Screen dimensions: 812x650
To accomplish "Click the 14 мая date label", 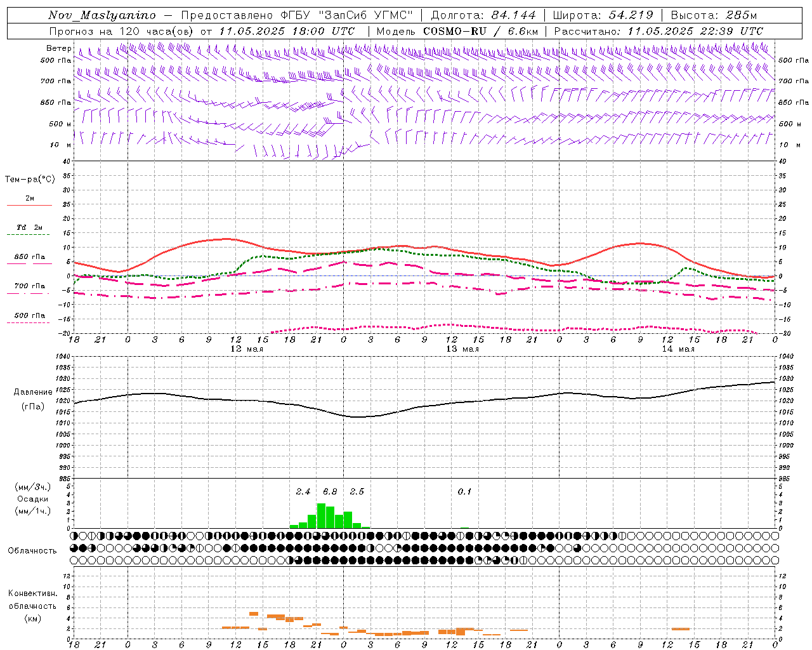I will click(x=678, y=349).
